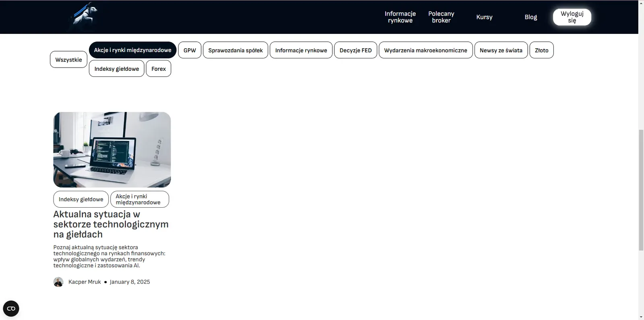Click scrollbar up arrow

[641, 3]
